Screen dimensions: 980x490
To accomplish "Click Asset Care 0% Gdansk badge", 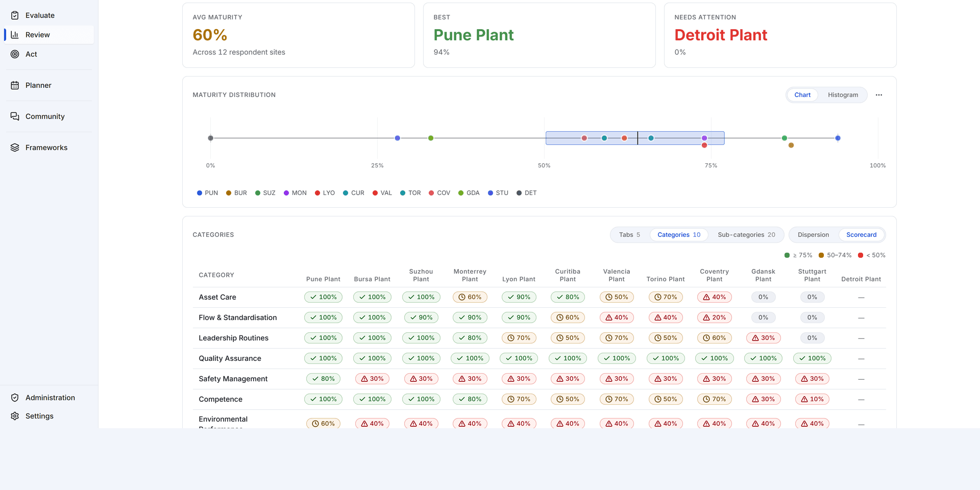I will coord(763,297).
